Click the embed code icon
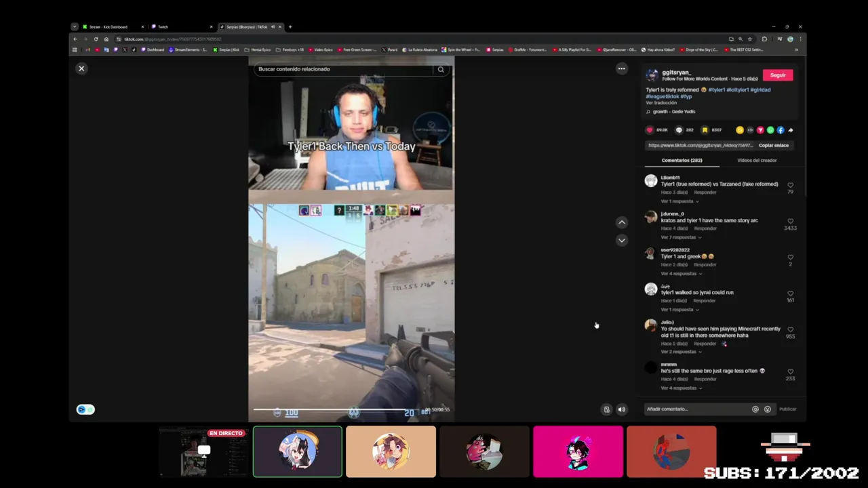Image resolution: width=868 pixels, height=488 pixels. [750, 130]
